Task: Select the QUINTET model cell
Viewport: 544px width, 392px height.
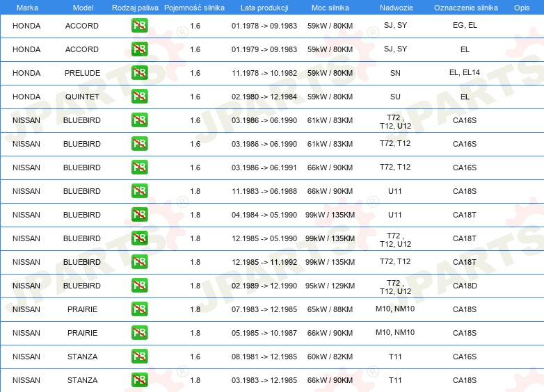Action: click(x=82, y=97)
